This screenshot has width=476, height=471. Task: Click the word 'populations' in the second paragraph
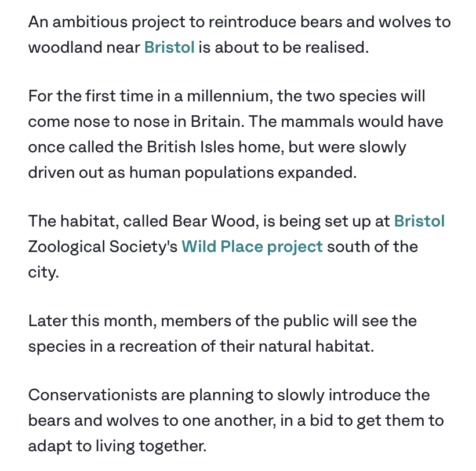coord(229,173)
